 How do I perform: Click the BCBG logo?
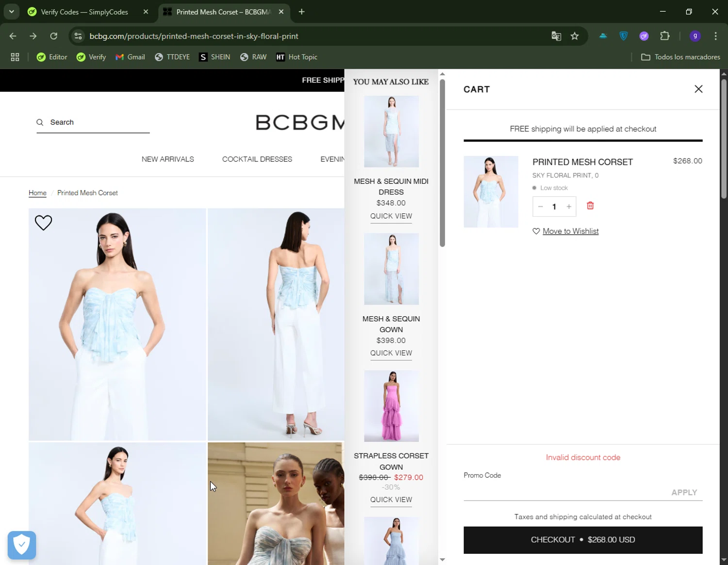300,122
